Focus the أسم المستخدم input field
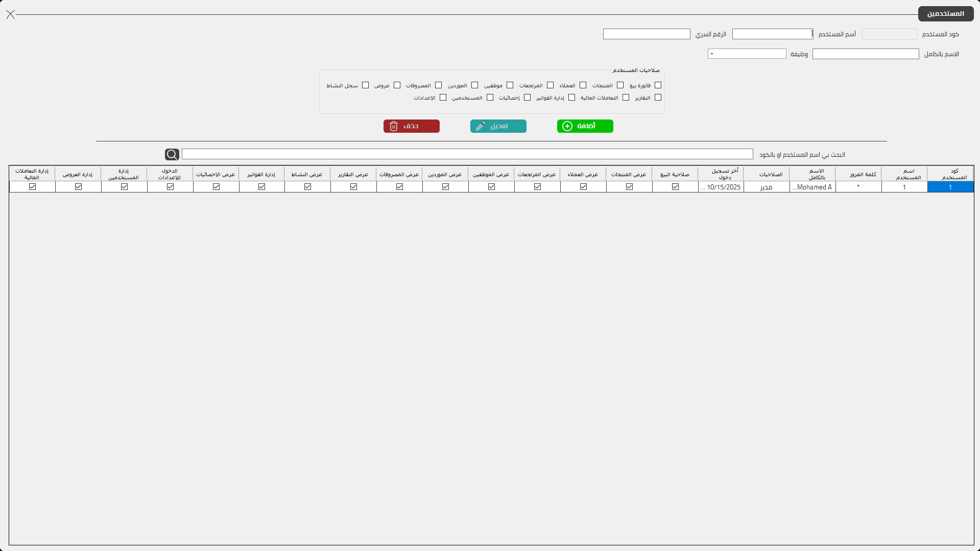Viewport: 980px width, 551px height. point(772,34)
